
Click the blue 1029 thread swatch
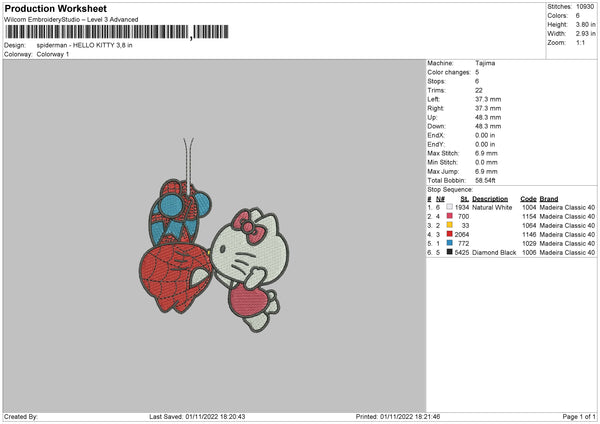[449, 243]
